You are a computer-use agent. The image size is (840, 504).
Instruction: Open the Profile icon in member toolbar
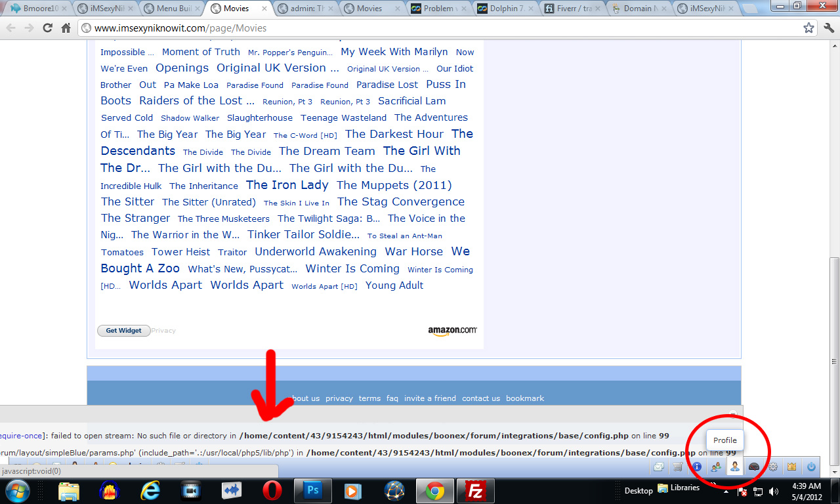pyautogui.click(x=735, y=467)
